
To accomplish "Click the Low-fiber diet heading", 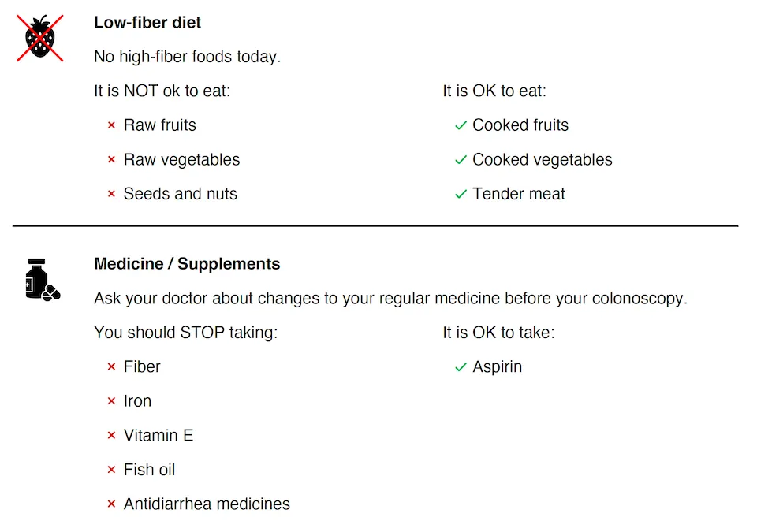I will pyautogui.click(x=147, y=22).
